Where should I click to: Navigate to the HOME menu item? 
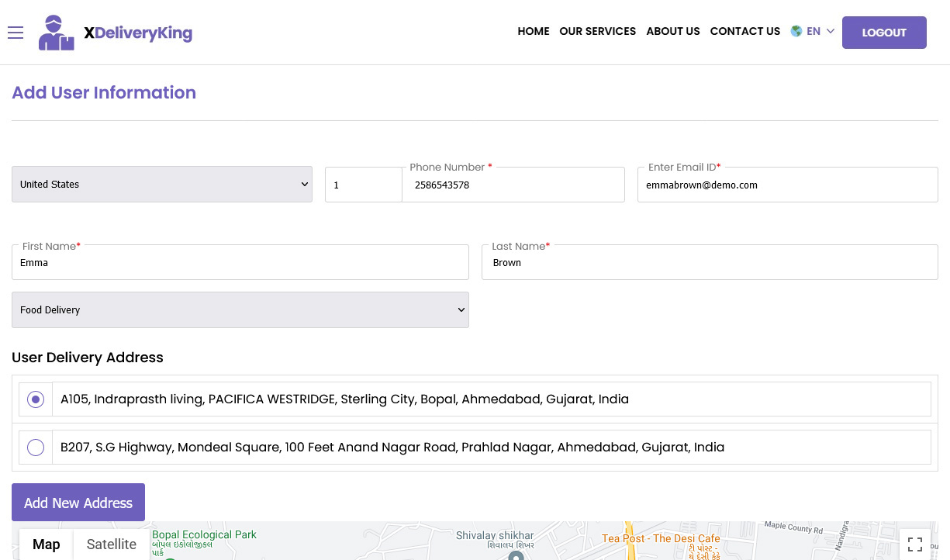click(534, 32)
